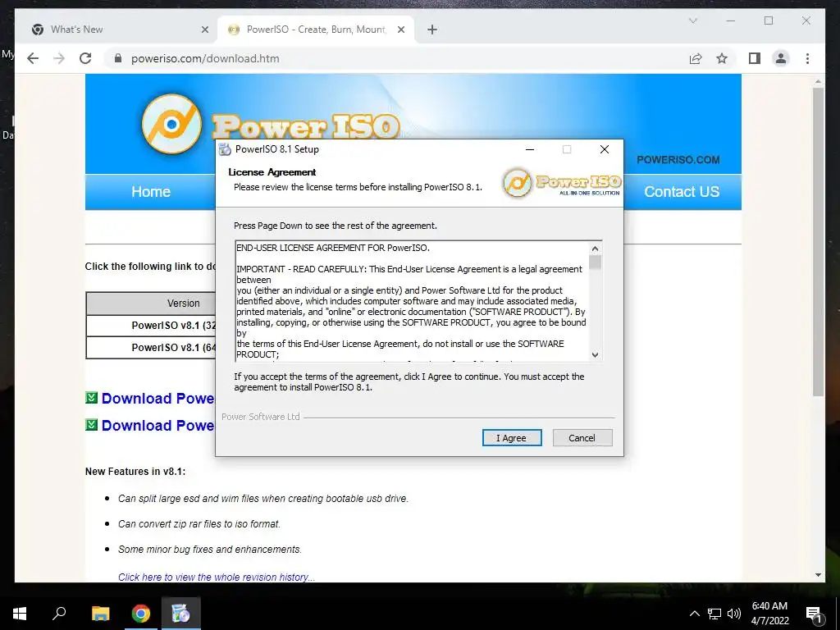Viewport: 840px width, 630px height.
Task: Click the PowerISO v8.1 (32 table cell
Action: (x=151, y=325)
